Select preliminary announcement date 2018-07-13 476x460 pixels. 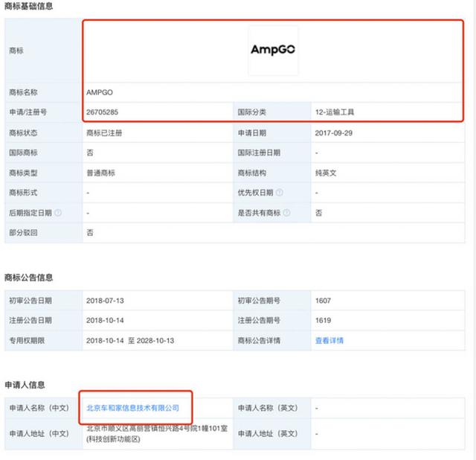pyautogui.click(x=105, y=301)
